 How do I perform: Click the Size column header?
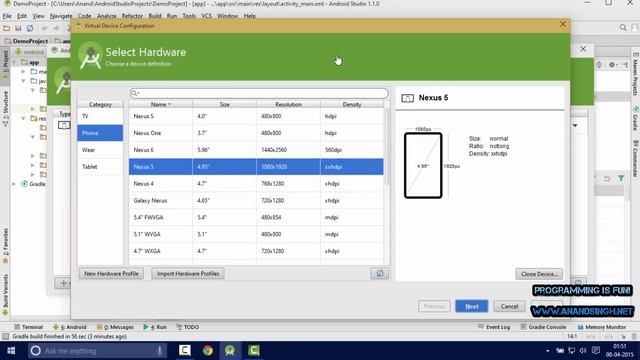point(224,104)
